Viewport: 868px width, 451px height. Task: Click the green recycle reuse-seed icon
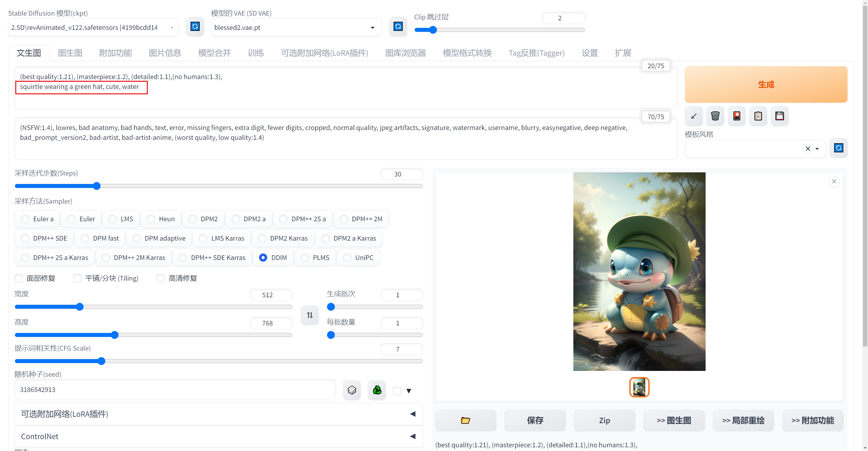point(377,390)
